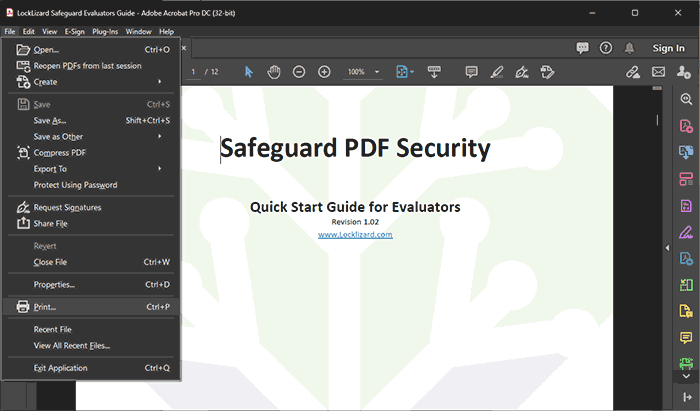Screen dimensions: 700x411
Task: Open the search magnifier tool in sidebar
Action: [x=686, y=99]
